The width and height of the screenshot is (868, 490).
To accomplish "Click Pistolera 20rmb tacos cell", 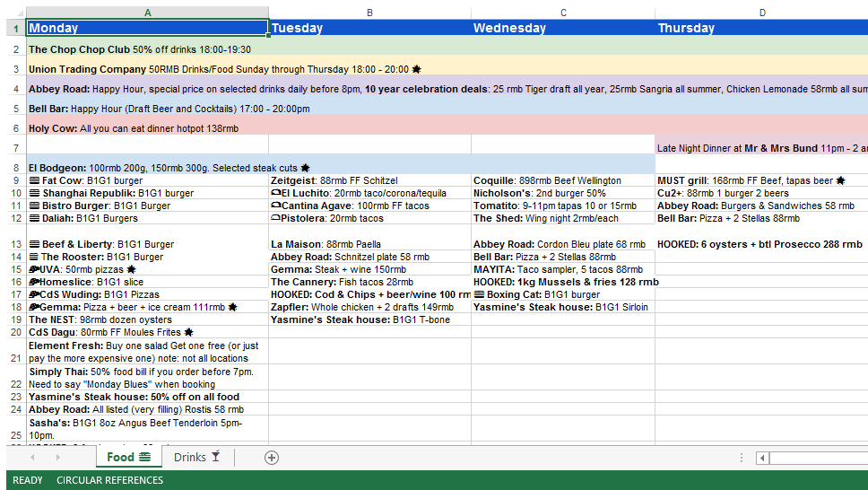I will (x=369, y=218).
